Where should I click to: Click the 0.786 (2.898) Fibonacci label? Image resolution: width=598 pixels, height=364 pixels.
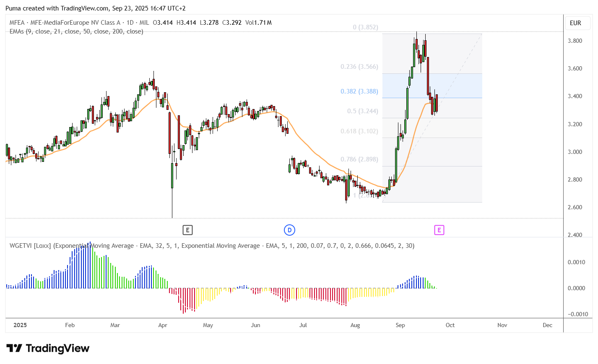pos(359,159)
